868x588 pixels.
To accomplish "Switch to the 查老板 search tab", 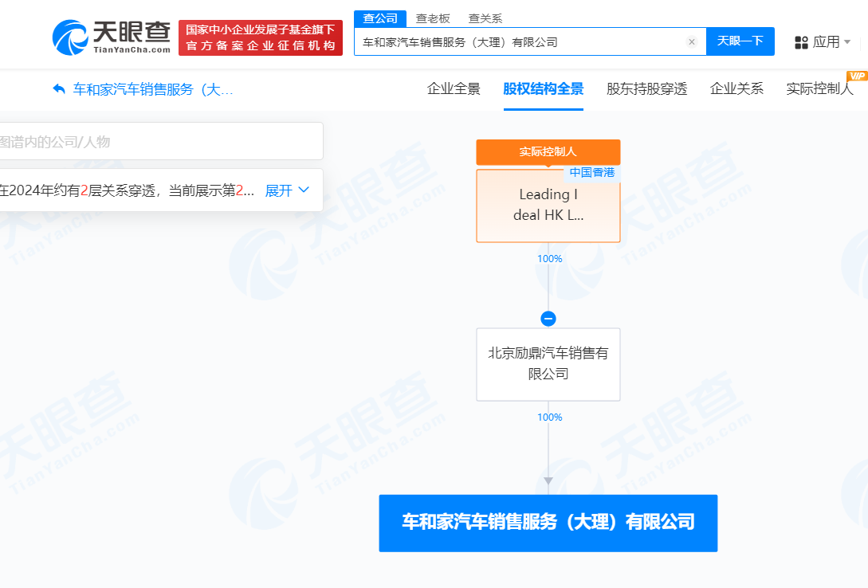I will 432,19.
